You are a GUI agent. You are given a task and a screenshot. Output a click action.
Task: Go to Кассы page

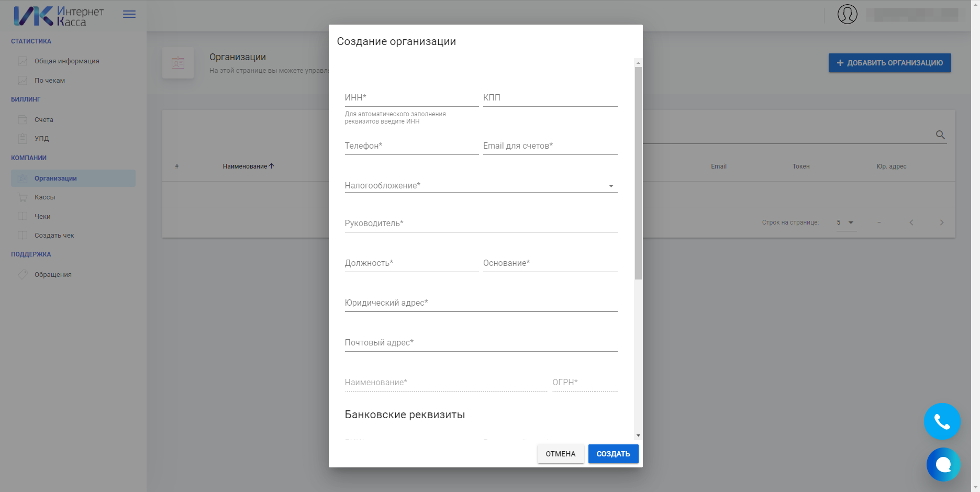pos(45,197)
